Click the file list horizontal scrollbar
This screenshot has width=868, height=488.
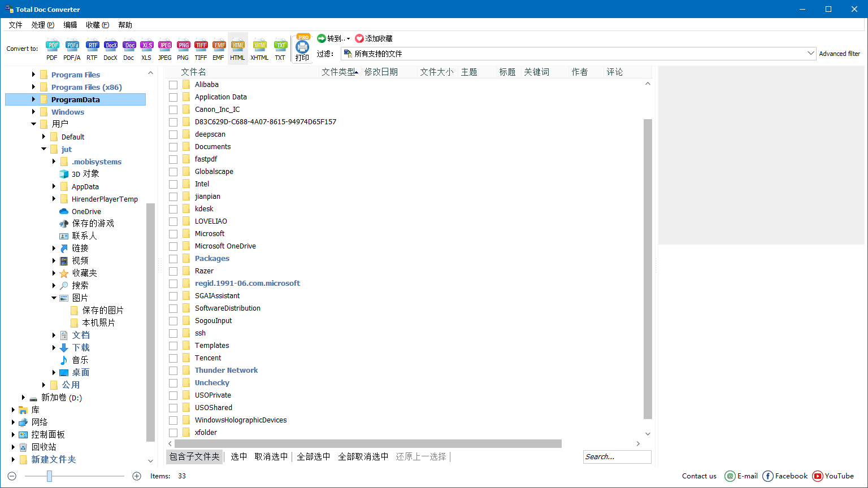(369, 444)
